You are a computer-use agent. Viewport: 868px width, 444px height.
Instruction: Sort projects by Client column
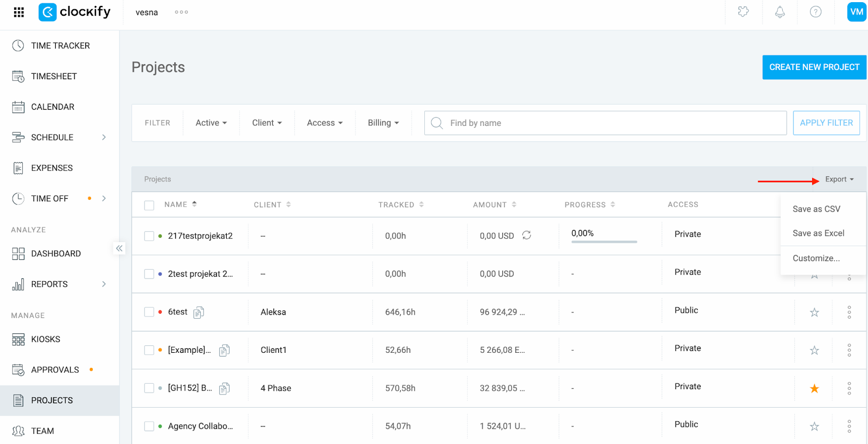pyautogui.click(x=272, y=205)
